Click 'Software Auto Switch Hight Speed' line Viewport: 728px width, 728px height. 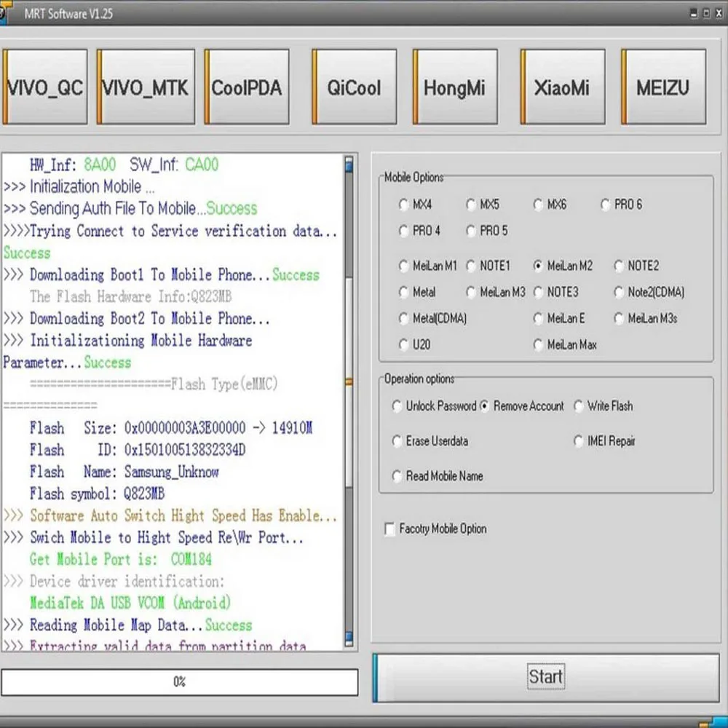click(170, 516)
